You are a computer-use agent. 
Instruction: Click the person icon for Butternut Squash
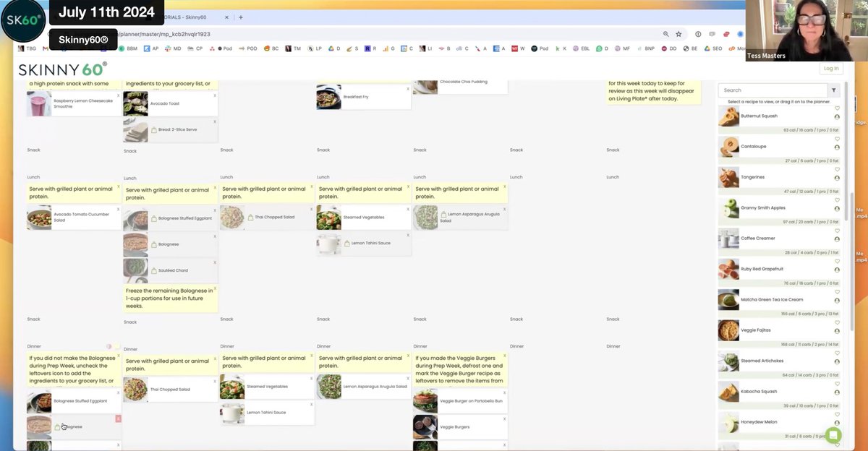[837, 117]
